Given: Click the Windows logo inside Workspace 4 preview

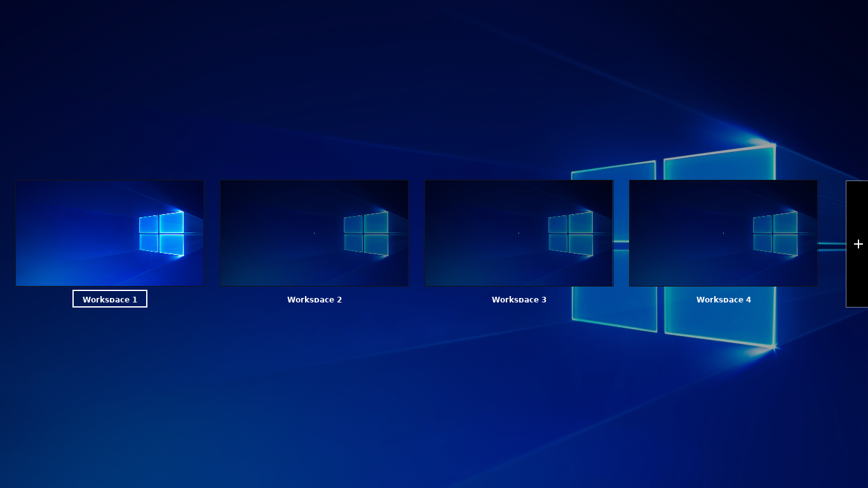Looking at the screenshot, I should (x=775, y=233).
